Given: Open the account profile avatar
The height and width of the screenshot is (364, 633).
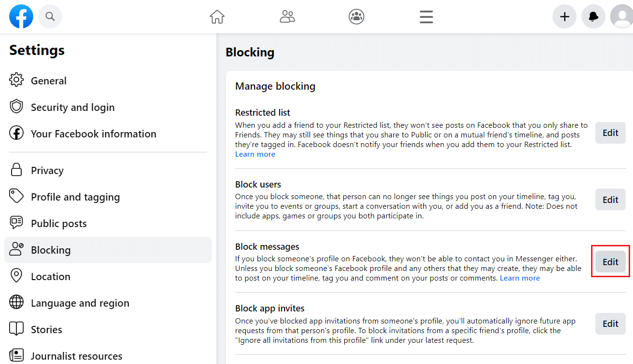Looking at the screenshot, I should pyautogui.click(x=622, y=17).
